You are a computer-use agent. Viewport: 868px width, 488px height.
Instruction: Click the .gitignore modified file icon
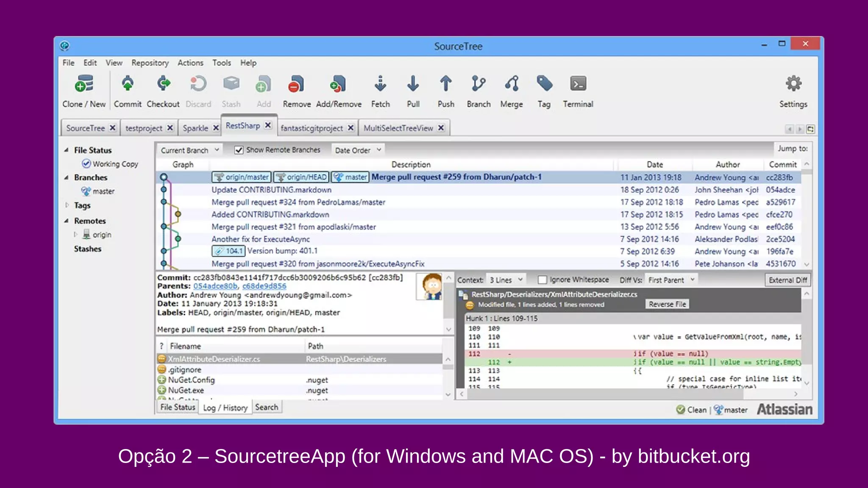tap(161, 369)
